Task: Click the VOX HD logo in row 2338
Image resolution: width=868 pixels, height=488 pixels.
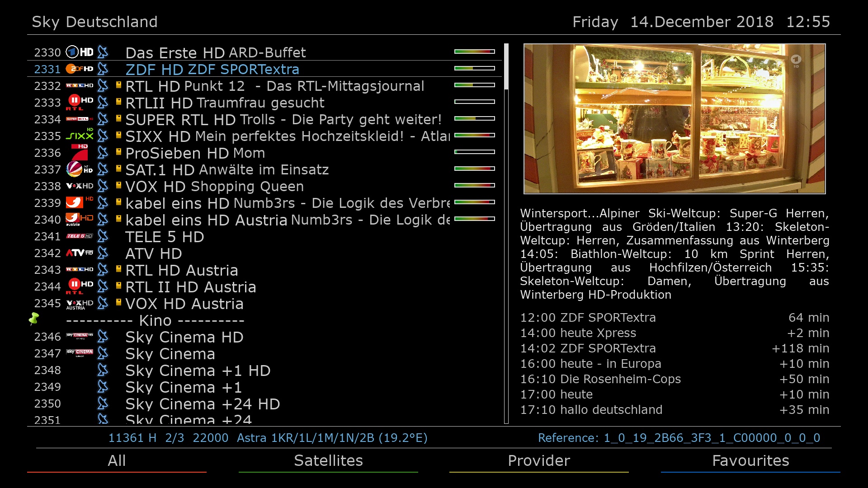Action: coord(80,186)
